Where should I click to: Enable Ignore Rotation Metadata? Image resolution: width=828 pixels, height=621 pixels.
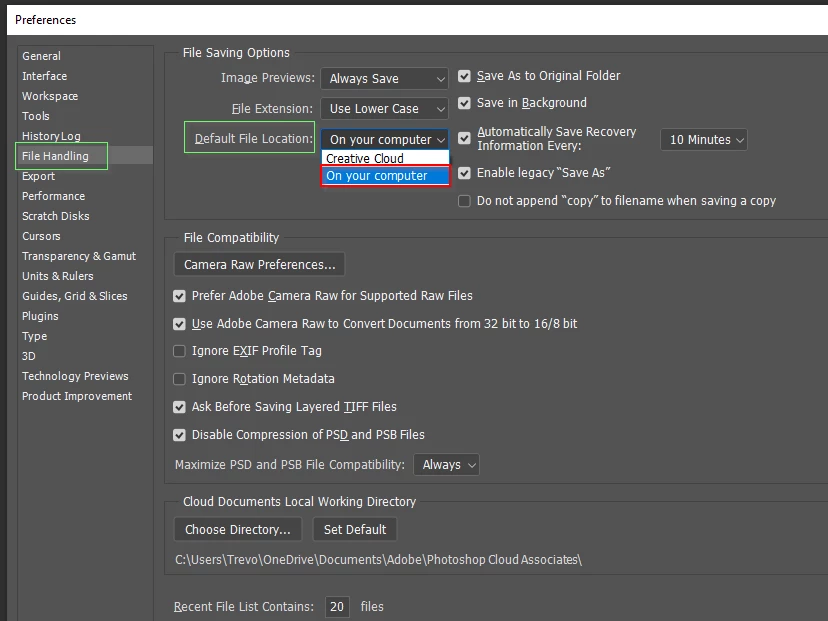point(180,379)
